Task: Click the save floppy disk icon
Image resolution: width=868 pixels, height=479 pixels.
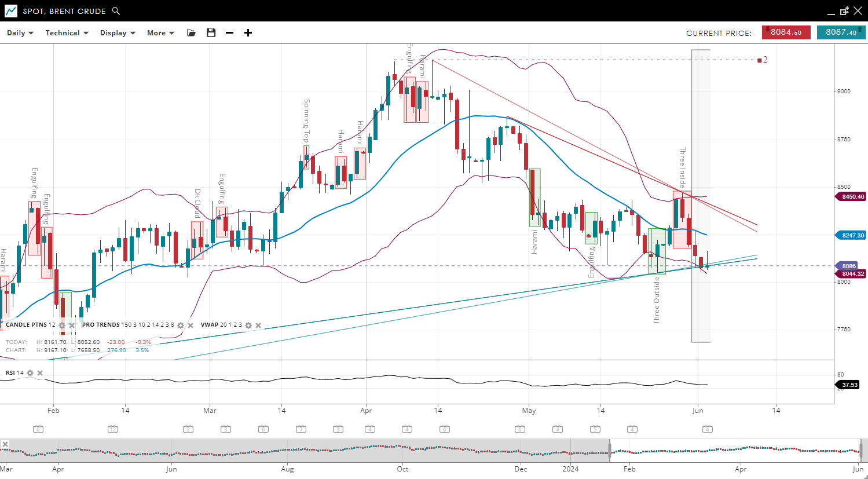Action: (211, 33)
